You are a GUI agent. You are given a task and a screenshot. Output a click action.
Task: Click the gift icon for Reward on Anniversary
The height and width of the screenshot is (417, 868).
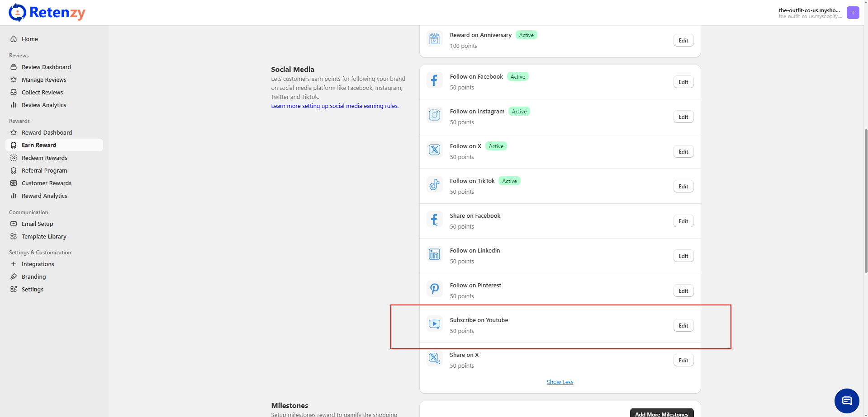434,39
